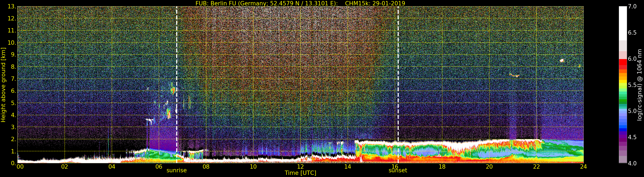Image resolution: width=644 pixels, height=177 pixels.
Task: Click the time axis tick '14'
Action: coord(347,166)
